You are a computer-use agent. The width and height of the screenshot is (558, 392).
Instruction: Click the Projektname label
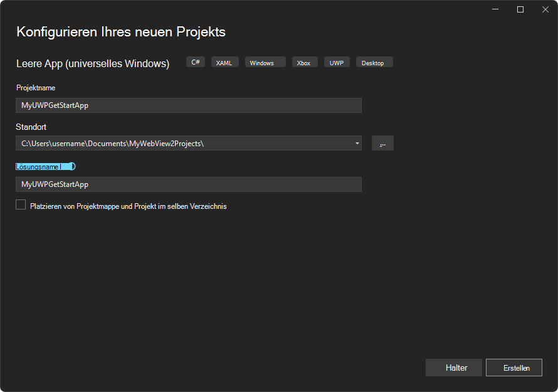36,88
